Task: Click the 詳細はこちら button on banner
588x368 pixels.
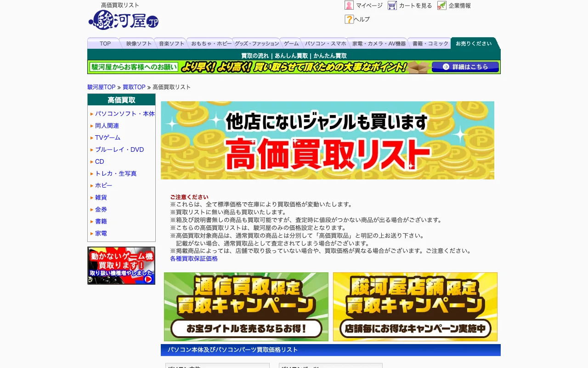Action: 465,67
